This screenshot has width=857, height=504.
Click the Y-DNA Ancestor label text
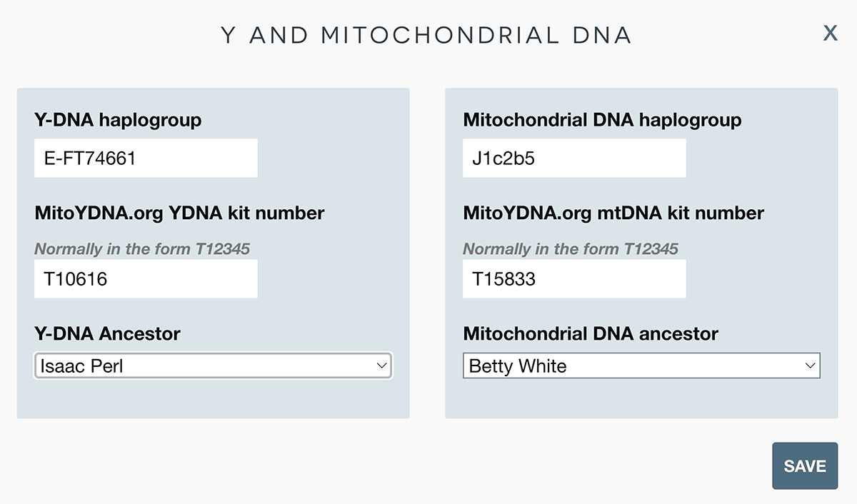[x=107, y=333]
